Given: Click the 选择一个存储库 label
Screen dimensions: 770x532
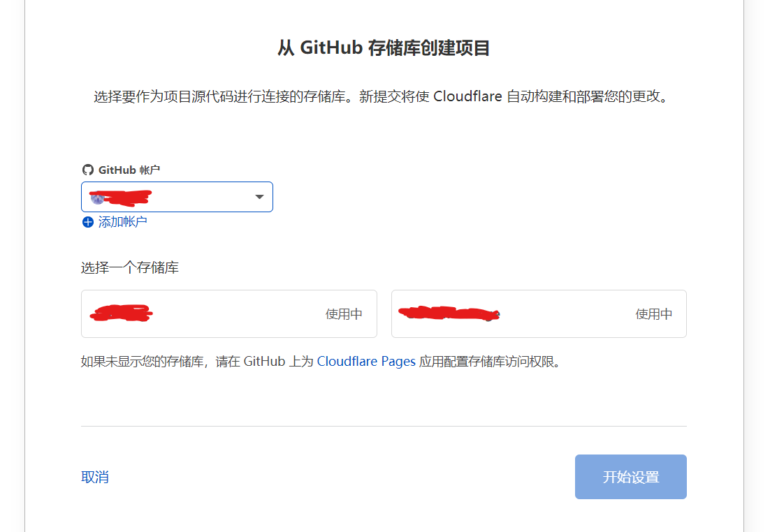Looking at the screenshot, I should [130, 267].
